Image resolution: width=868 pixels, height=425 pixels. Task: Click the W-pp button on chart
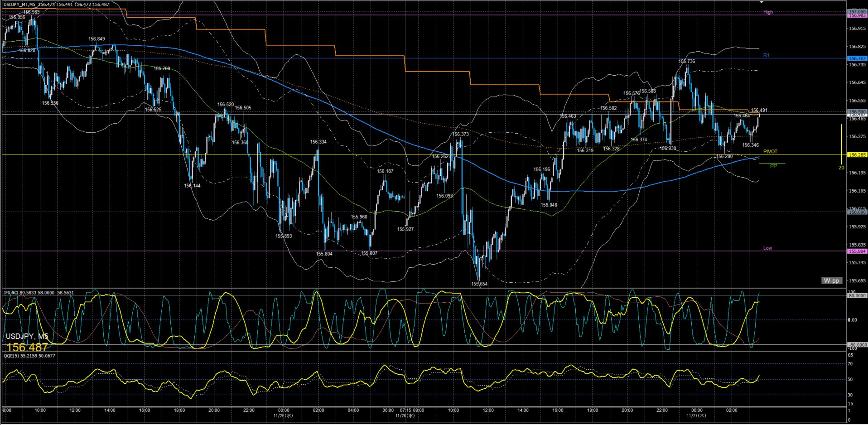click(831, 280)
